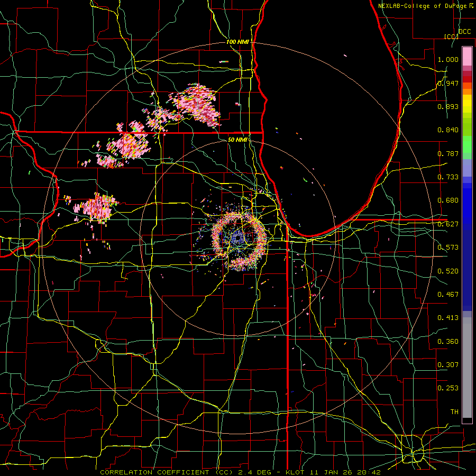Select the 0.733 legend value
Viewport: 476px width, 476px height.
[x=448, y=177]
